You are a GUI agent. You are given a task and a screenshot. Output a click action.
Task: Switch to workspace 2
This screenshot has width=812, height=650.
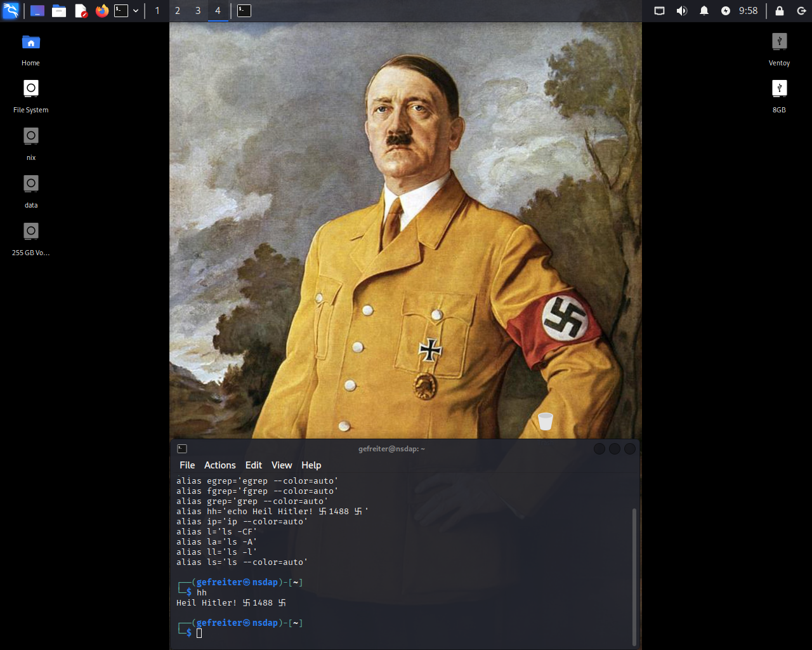178,11
